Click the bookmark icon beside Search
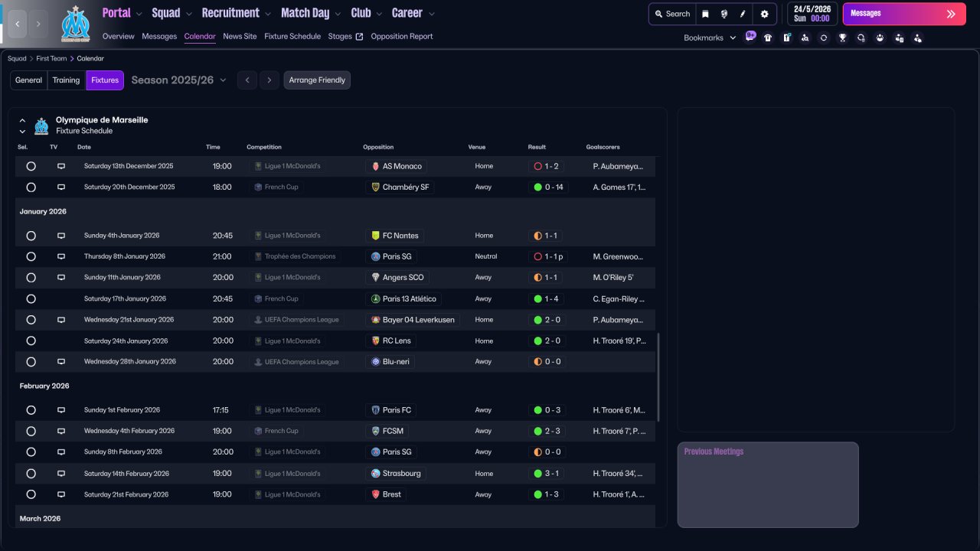The height and width of the screenshot is (551, 980). tap(705, 14)
